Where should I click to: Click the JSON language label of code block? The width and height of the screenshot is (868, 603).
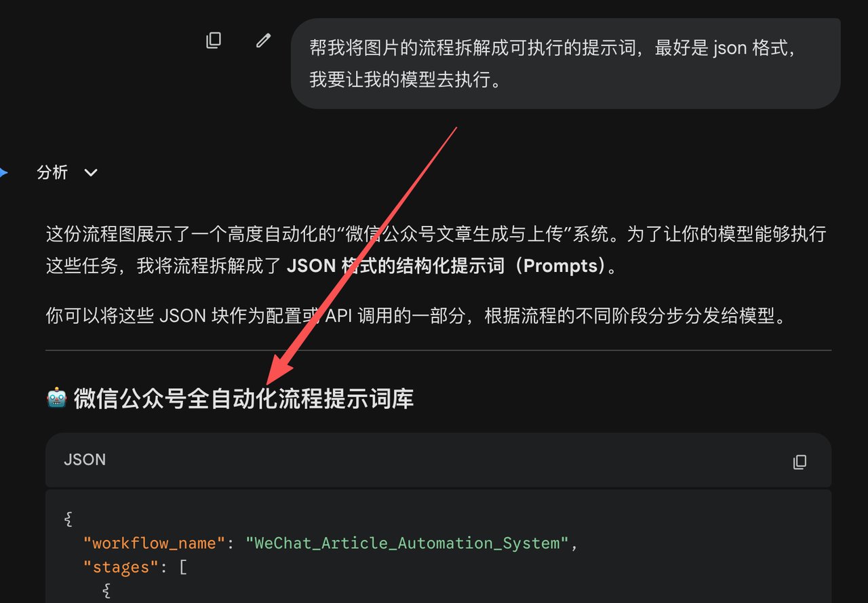85,460
